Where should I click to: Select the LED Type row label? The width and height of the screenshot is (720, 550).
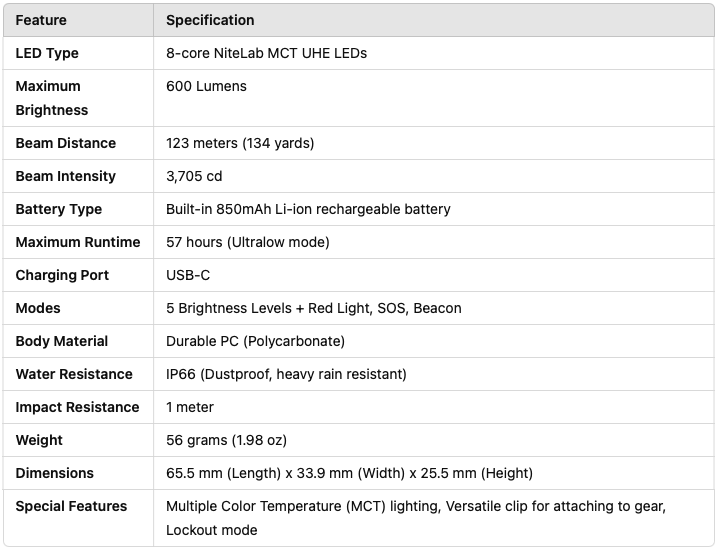point(47,53)
